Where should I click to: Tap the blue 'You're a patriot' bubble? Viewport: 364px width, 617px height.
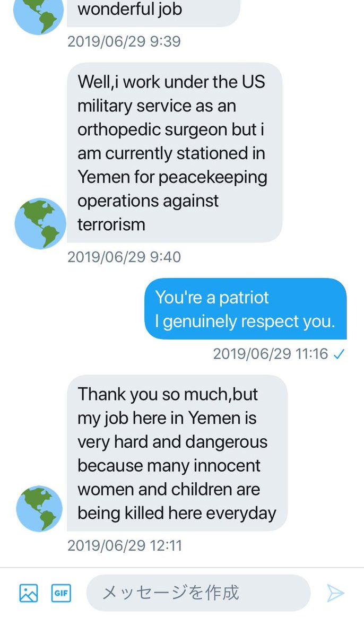click(245, 309)
